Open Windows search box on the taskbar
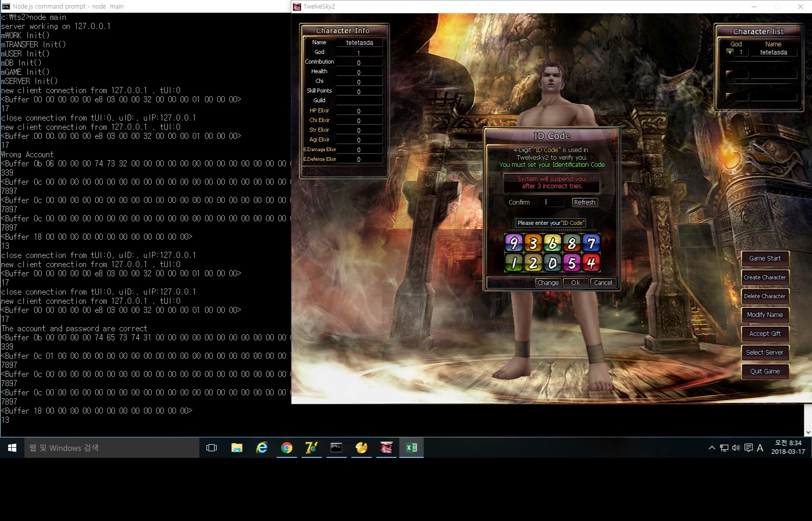The width and height of the screenshot is (812, 521). (x=112, y=448)
